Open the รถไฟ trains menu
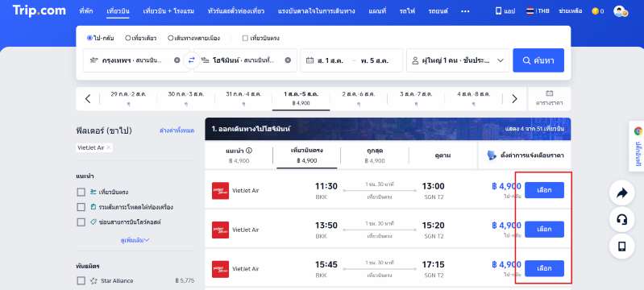The width and height of the screenshot is (644, 290). click(x=406, y=11)
